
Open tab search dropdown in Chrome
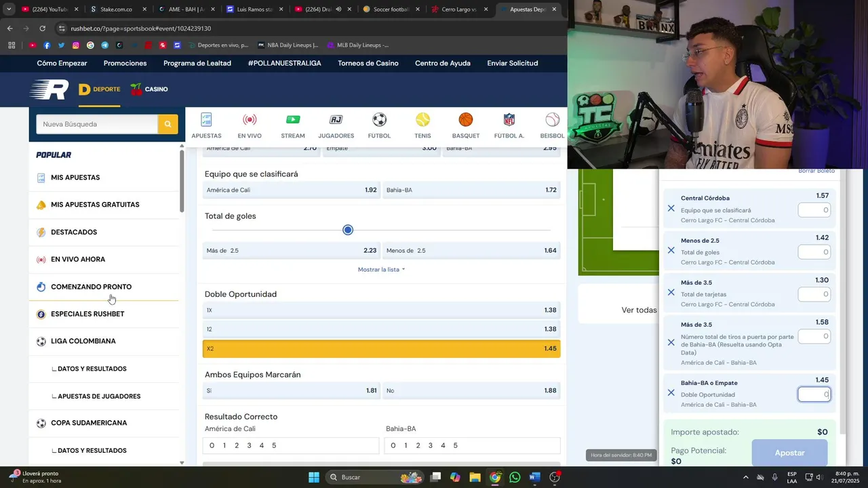coord(9,9)
